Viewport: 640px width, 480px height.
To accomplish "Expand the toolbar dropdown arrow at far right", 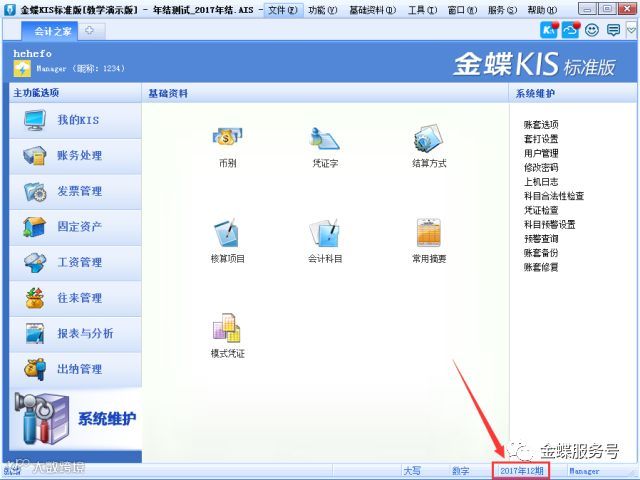I will [x=631, y=30].
